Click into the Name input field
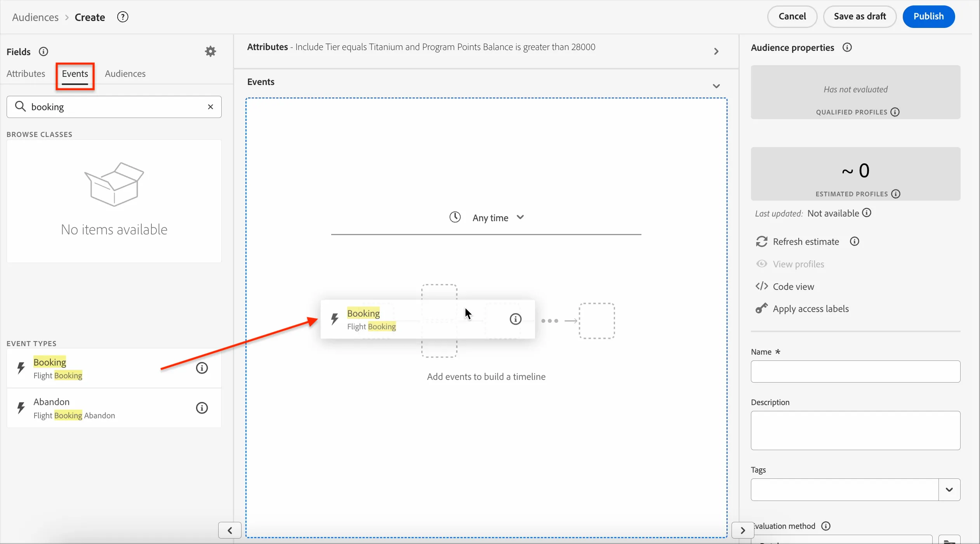This screenshot has height=544, width=980. tap(855, 372)
